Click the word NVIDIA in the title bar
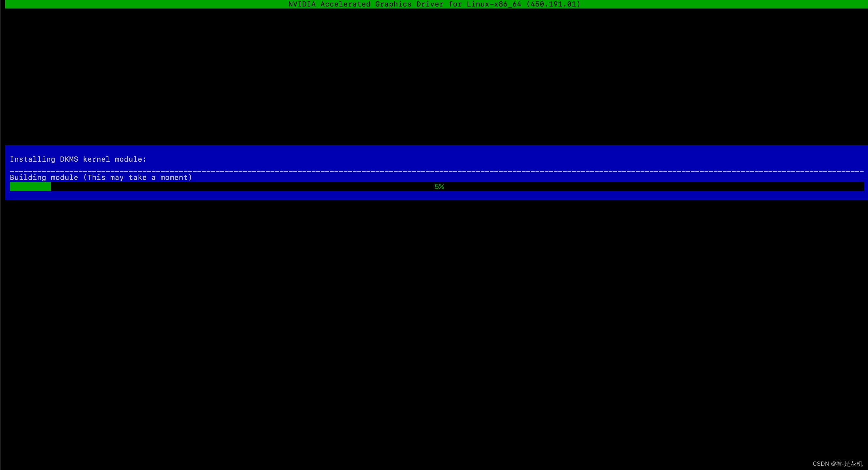This screenshot has height=470, width=868. (x=302, y=4)
